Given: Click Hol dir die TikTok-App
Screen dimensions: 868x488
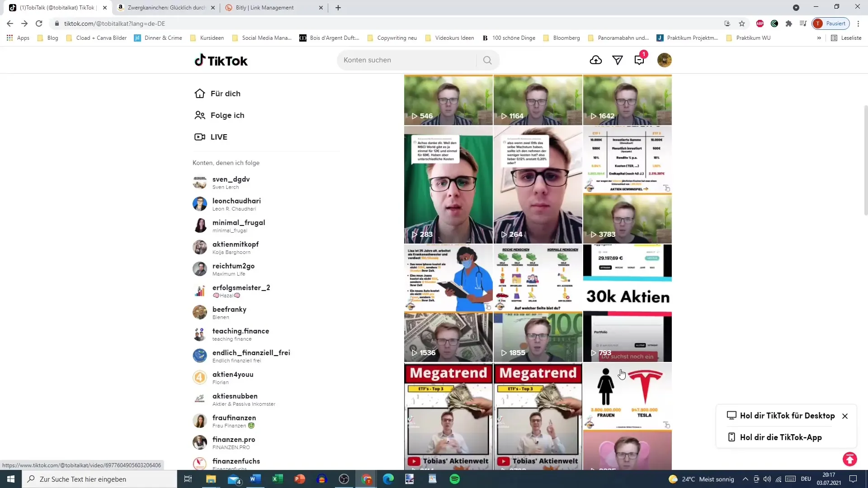Looking at the screenshot, I should tap(775, 437).
